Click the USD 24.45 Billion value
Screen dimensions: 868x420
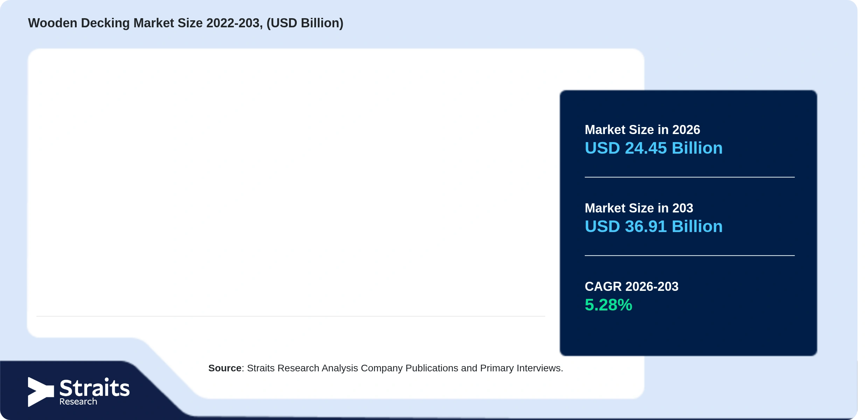(x=653, y=148)
